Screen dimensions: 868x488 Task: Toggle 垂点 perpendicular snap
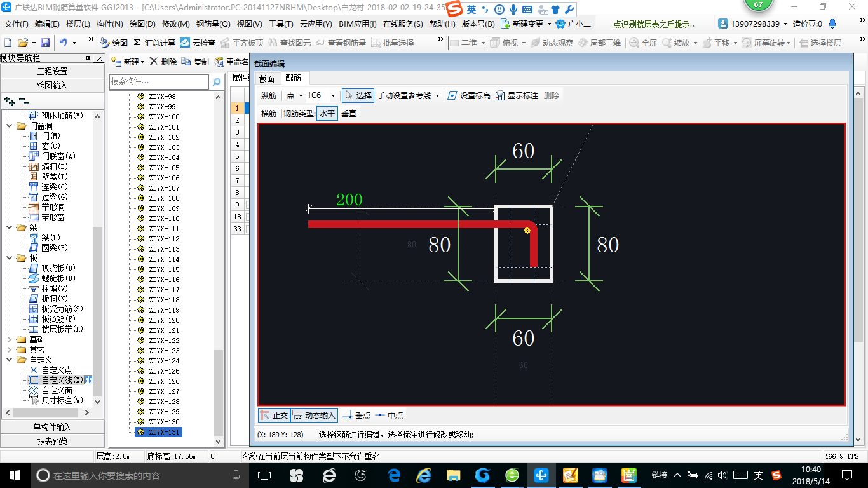click(356, 415)
